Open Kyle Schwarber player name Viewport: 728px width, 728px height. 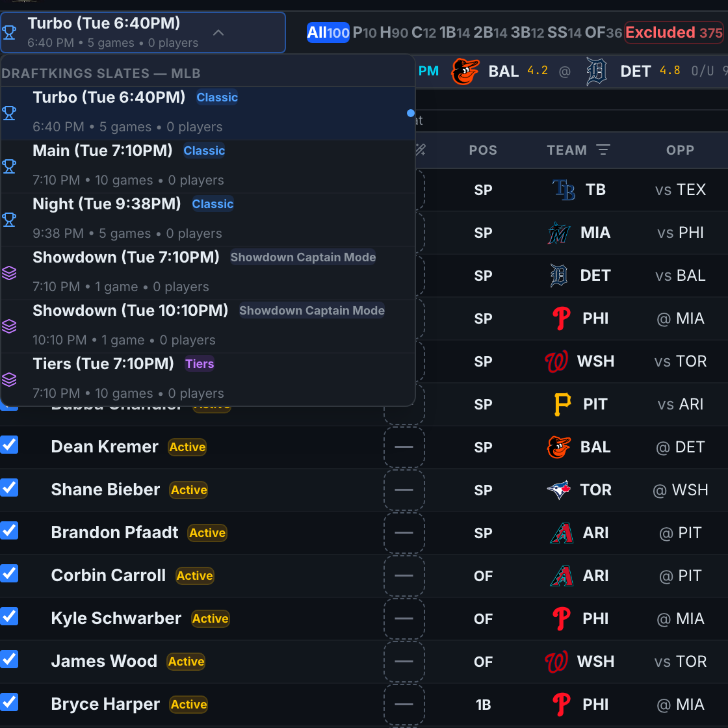(x=116, y=618)
